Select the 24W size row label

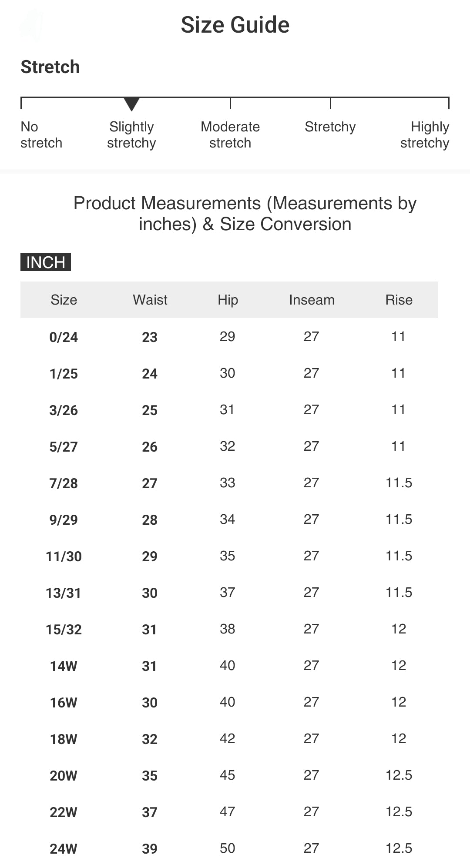[64, 849]
